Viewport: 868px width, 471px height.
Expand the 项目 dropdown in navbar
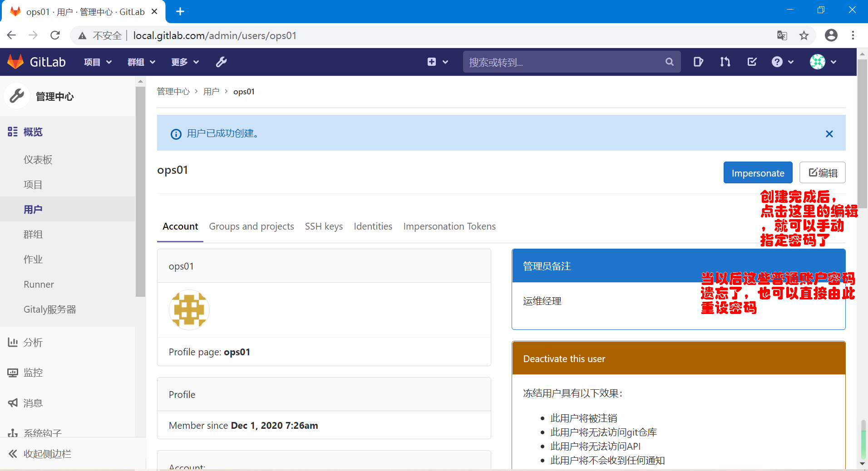pyautogui.click(x=98, y=62)
